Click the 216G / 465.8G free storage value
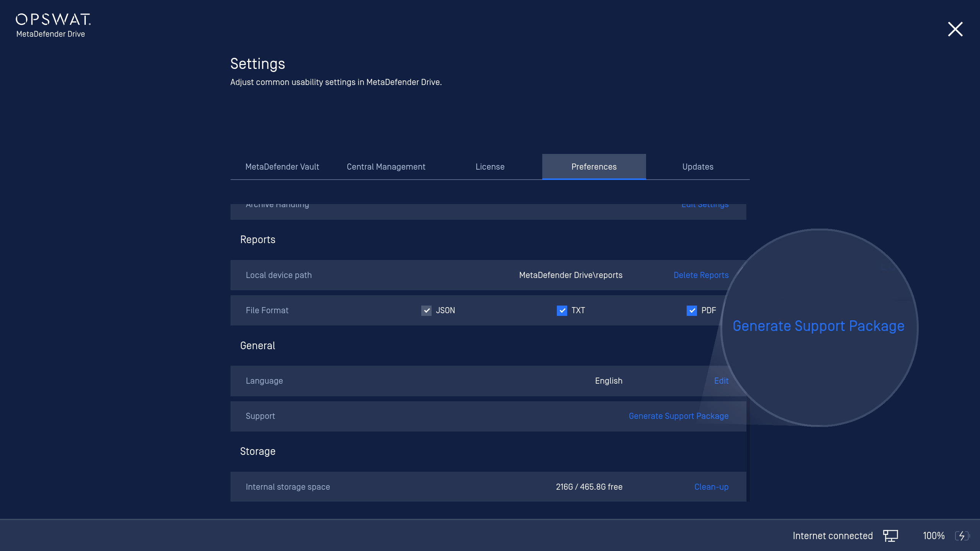Viewport: 980px width, 551px height. click(x=589, y=487)
